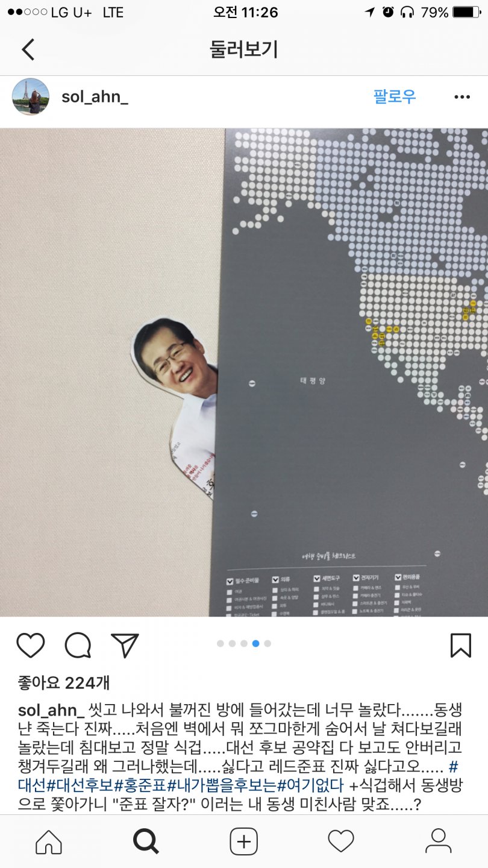
Task: Share post with paper plane icon
Action: coord(125,645)
